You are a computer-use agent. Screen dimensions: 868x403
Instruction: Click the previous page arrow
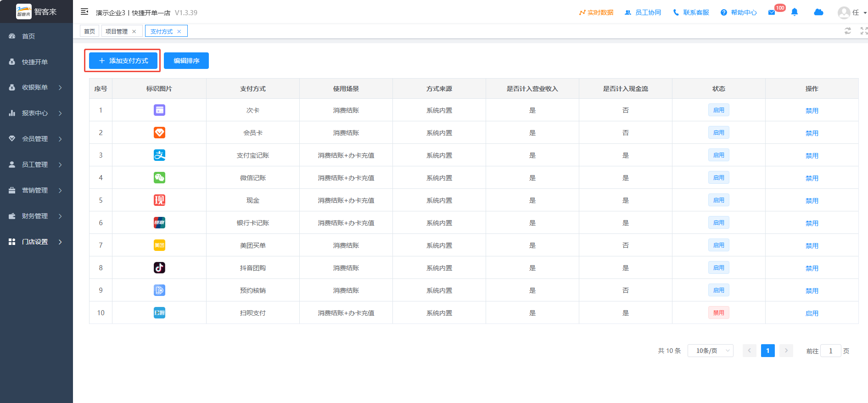click(750, 351)
